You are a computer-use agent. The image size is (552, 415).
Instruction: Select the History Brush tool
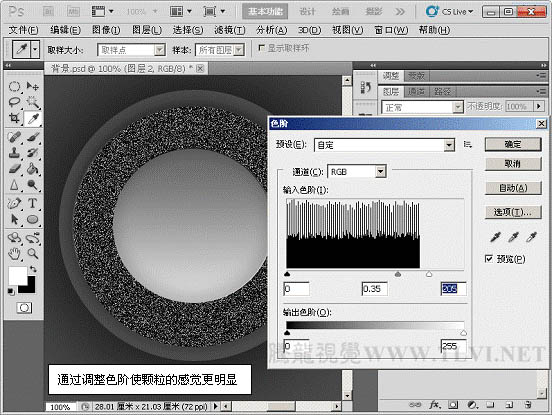pos(33,153)
